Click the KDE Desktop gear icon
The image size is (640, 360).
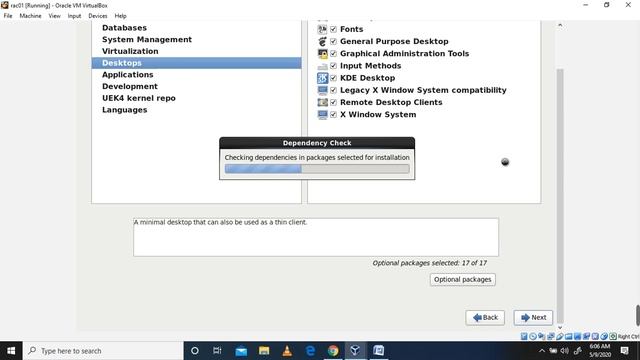pos(322,78)
